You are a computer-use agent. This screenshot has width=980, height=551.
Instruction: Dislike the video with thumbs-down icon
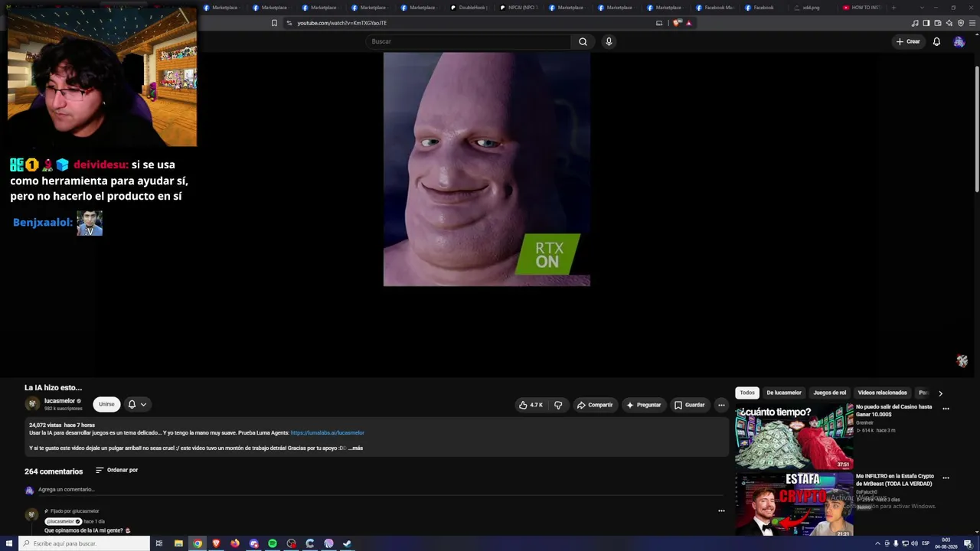click(558, 405)
